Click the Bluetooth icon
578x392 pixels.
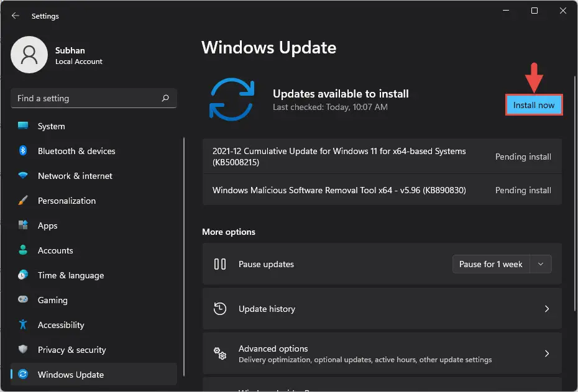coord(23,151)
